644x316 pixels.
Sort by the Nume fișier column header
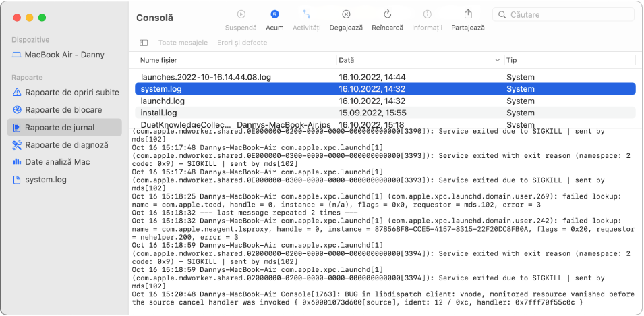158,60
